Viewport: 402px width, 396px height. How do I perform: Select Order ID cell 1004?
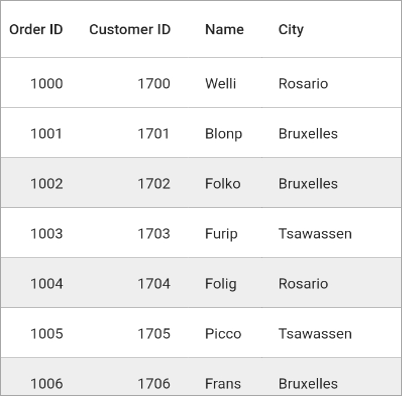[x=47, y=284]
